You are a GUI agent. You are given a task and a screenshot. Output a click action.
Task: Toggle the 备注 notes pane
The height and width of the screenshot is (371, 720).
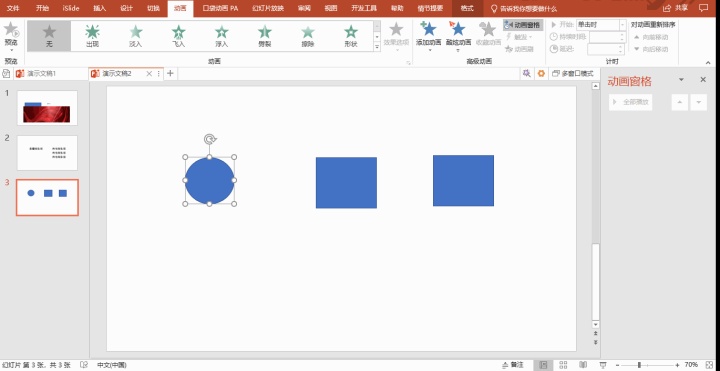(x=512, y=365)
